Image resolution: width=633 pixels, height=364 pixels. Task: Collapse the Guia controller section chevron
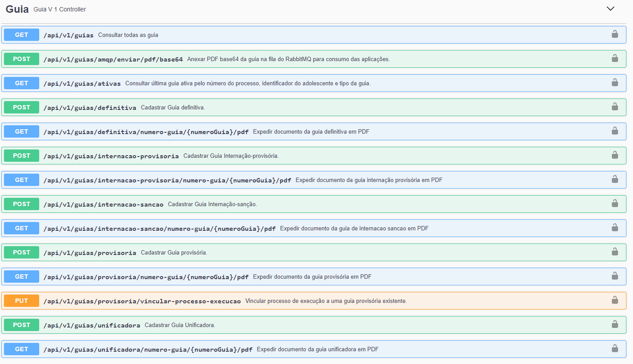click(610, 9)
